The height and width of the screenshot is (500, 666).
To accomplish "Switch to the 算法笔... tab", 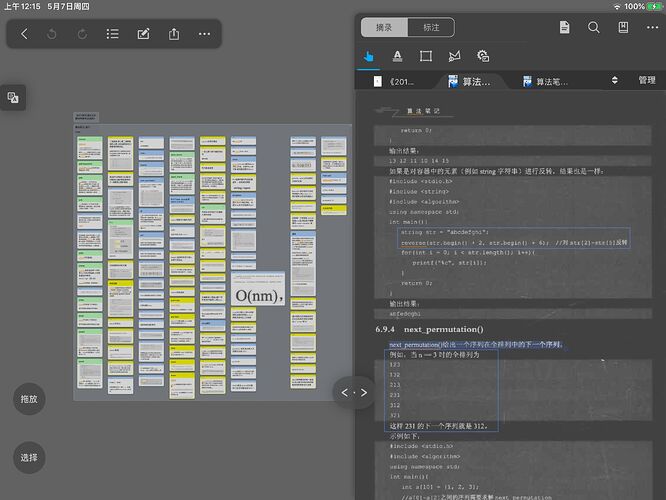I will tap(546, 82).
